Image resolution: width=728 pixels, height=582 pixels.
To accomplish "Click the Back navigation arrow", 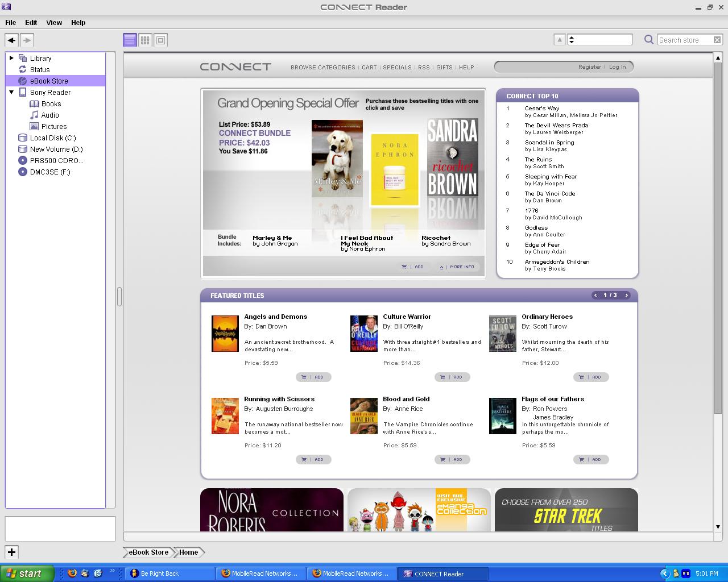I will [x=11, y=40].
